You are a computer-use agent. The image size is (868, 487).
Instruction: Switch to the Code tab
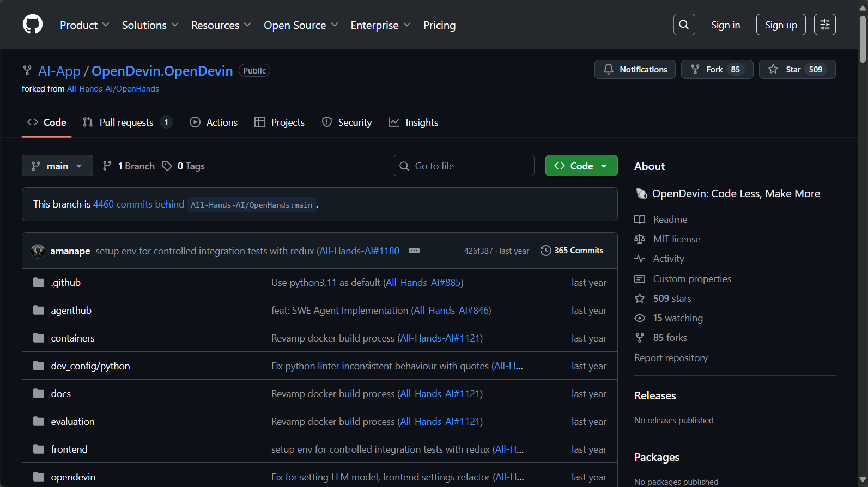pyautogui.click(x=47, y=123)
